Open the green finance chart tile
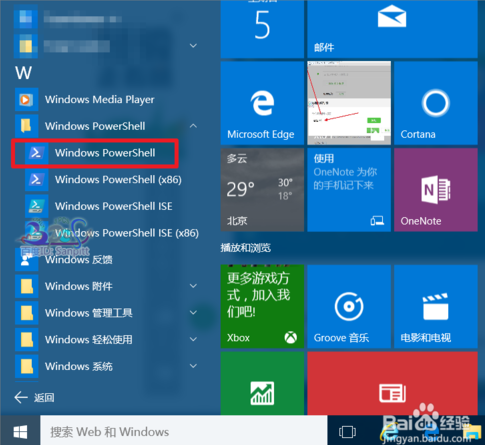Screen dimensions: 485x445 pyautogui.click(x=262, y=383)
